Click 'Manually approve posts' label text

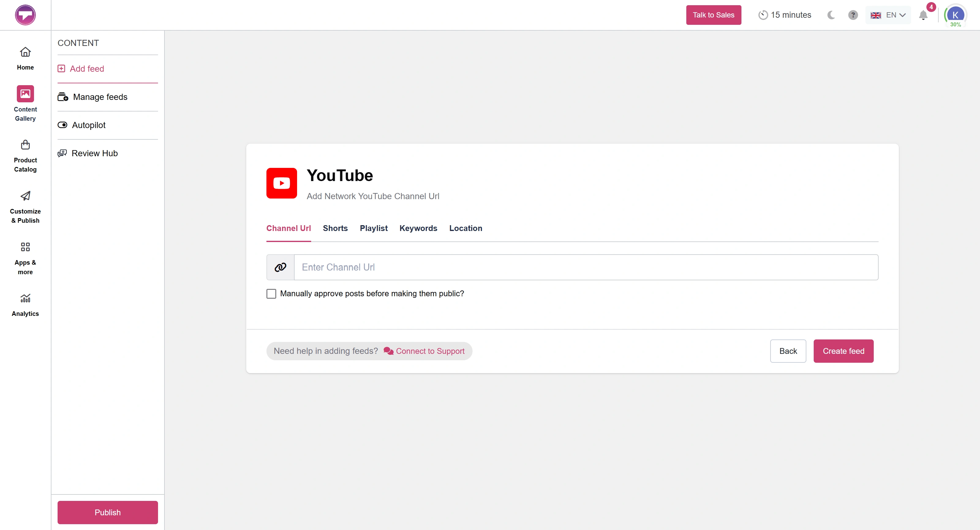coord(372,293)
